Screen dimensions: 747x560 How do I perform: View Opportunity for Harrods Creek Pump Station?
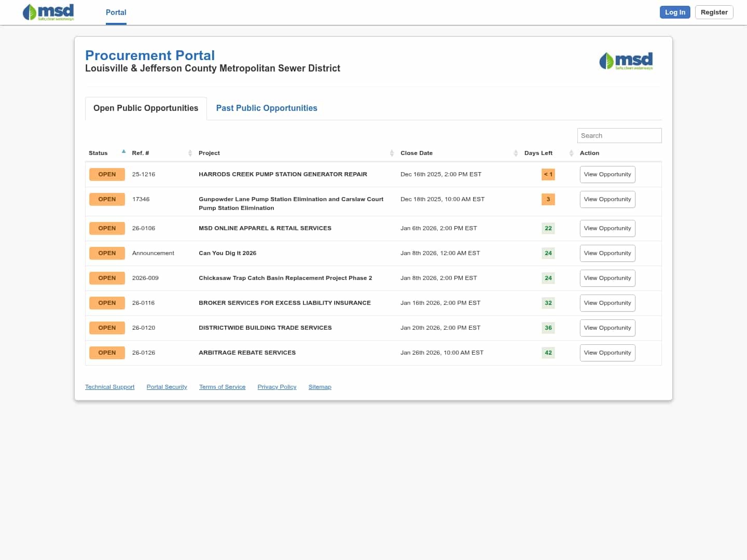click(607, 174)
